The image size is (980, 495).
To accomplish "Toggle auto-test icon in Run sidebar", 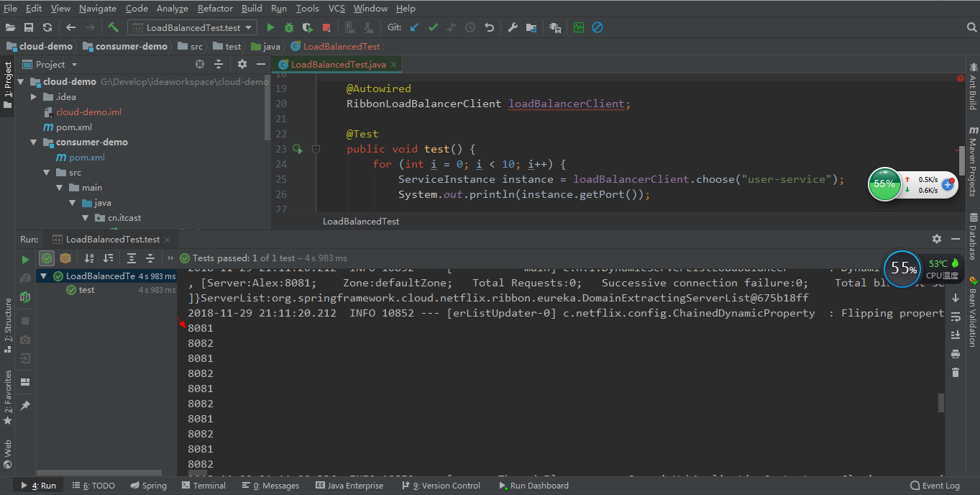I will coord(25,296).
